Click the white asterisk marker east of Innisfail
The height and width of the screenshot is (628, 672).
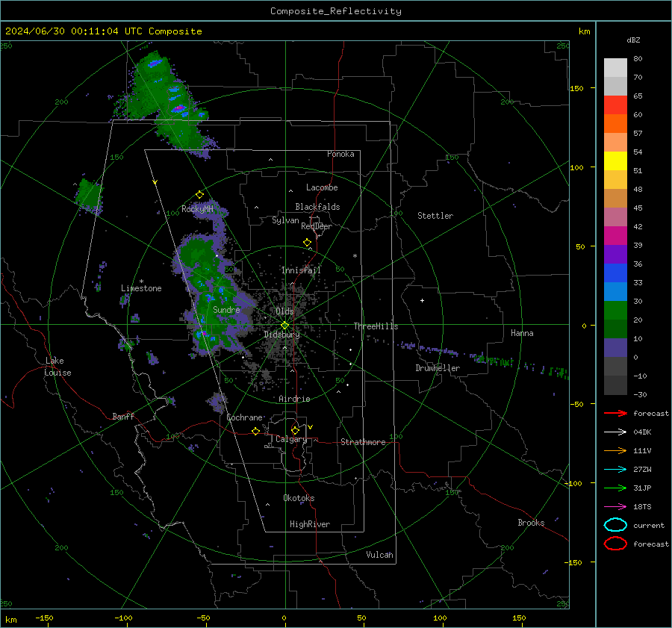(355, 256)
